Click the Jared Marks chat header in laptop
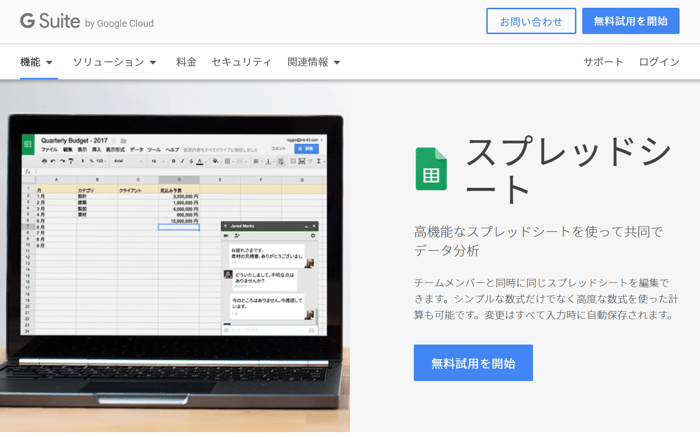 coord(270,226)
